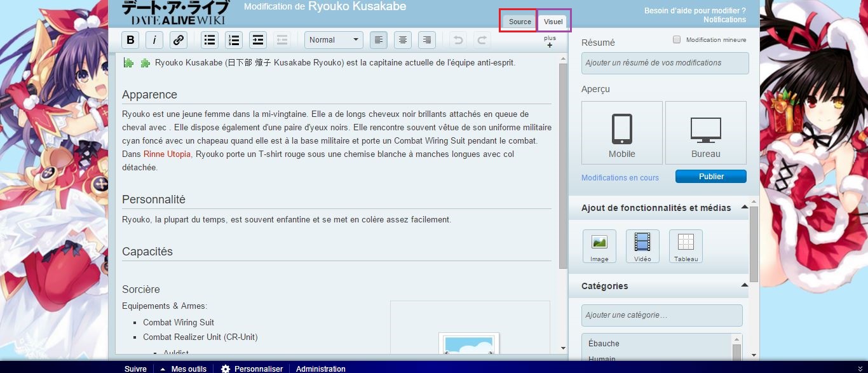Click the right sidebar scrollbar thumb
This screenshot has width=868, height=373.
pyautogui.click(x=754, y=245)
